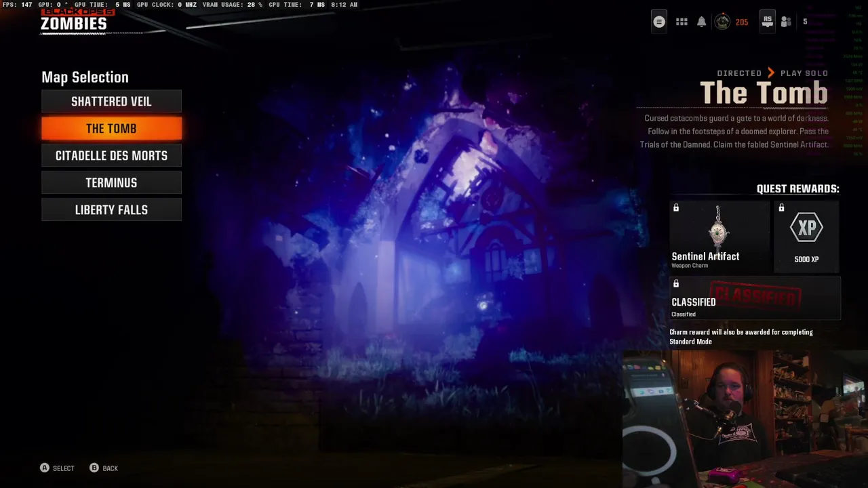Open the grid apps menu icon
The image size is (868, 488).
coord(682,22)
